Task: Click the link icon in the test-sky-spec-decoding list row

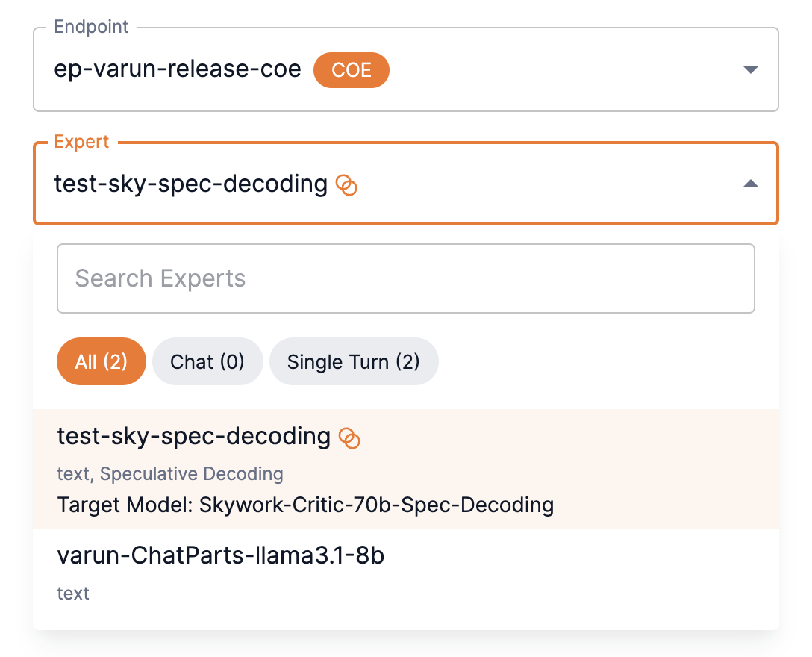Action: tap(349, 438)
